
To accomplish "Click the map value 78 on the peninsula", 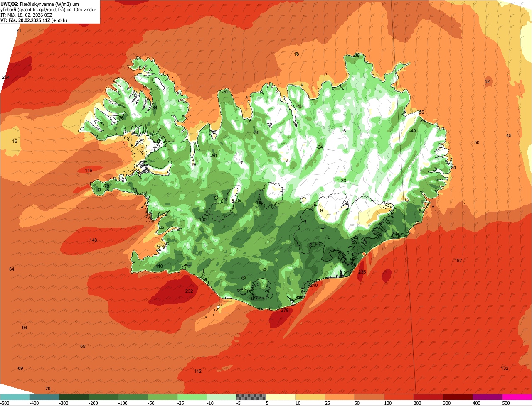I will (107, 186).
